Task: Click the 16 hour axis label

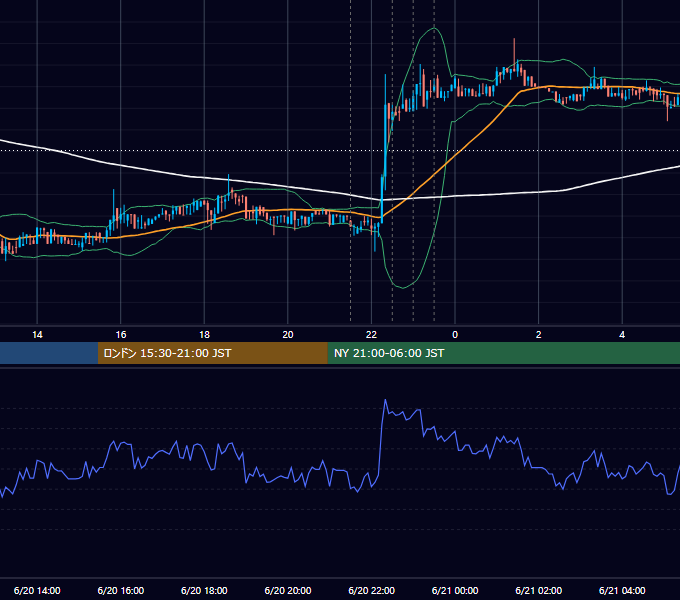Action: coord(121,335)
